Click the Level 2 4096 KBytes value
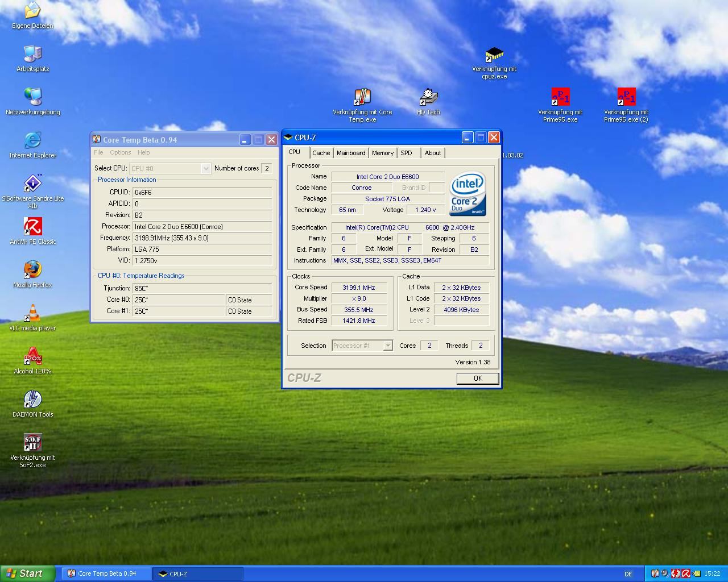Image resolution: width=728 pixels, height=582 pixels. 461,310
